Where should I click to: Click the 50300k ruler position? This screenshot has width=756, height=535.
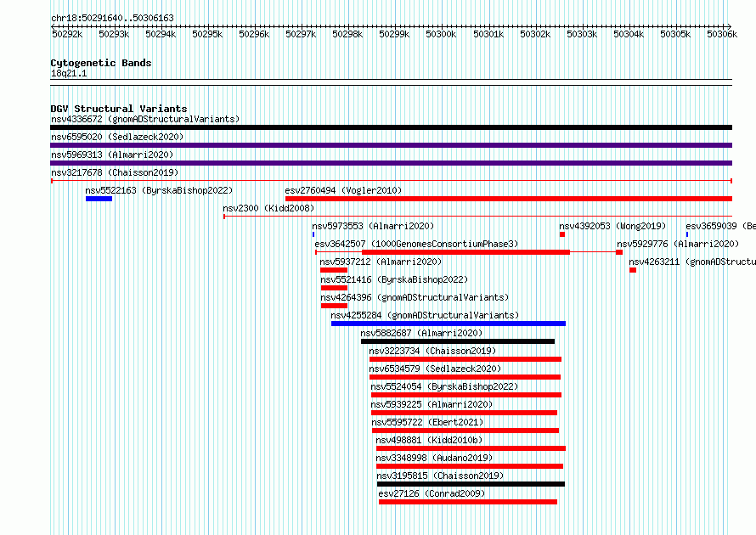pyautogui.click(x=441, y=34)
